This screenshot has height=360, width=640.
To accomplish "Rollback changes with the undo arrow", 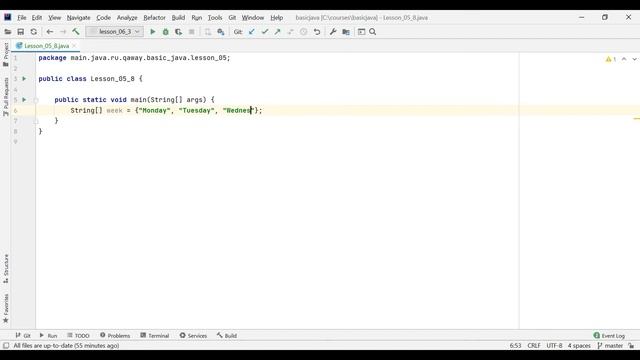I will (317, 32).
